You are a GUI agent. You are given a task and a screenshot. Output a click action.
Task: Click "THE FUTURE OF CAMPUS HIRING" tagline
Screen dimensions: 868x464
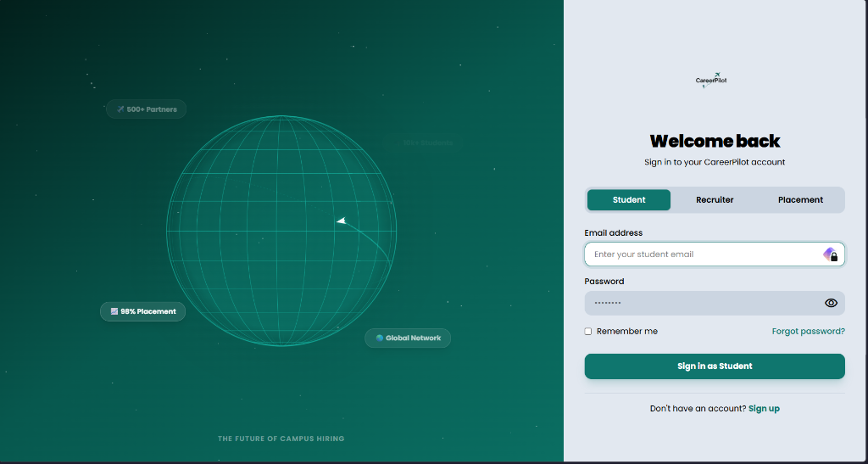(281, 439)
